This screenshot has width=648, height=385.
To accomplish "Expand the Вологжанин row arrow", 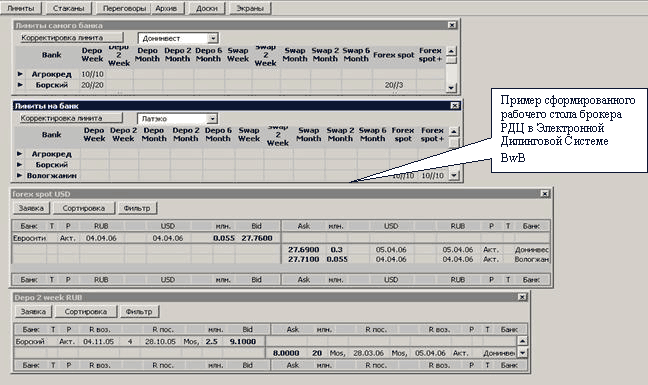I will (x=19, y=175).
